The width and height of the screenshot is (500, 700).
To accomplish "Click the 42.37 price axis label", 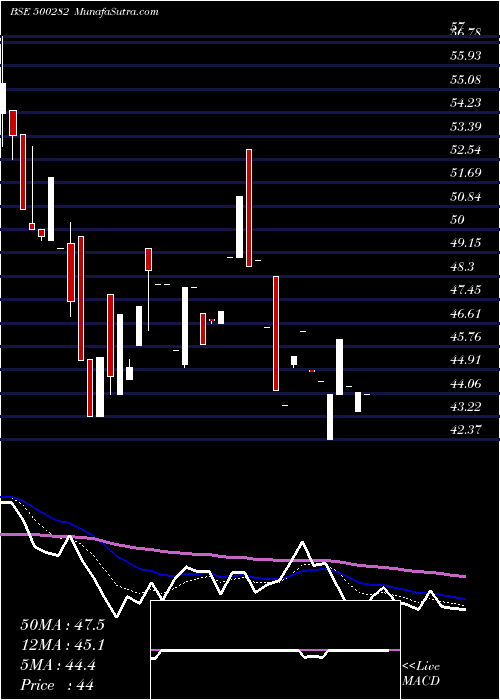I will [x=466, y=430].
